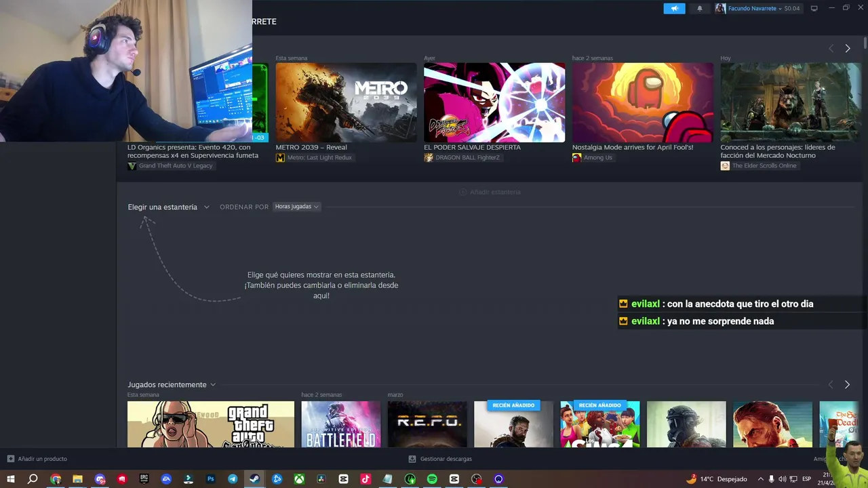This screenshot has width=868, height=488.
Task: Open the taskbar weather 14°C Despejado widget
Action: tap(717, 479)
